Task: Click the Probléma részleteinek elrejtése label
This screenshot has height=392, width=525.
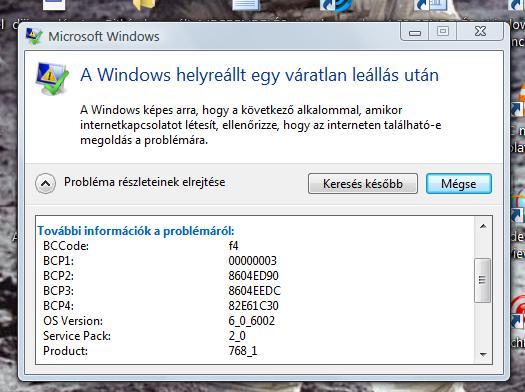Action: pyautogui.click(x=145, y=182)
